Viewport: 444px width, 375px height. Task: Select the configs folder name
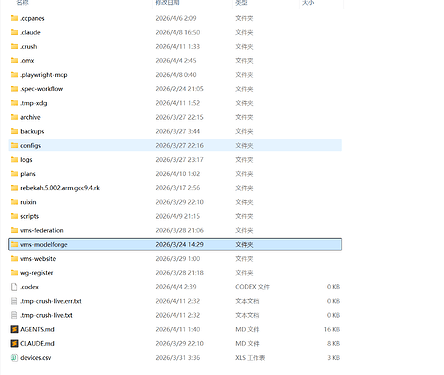click(30, 146)
